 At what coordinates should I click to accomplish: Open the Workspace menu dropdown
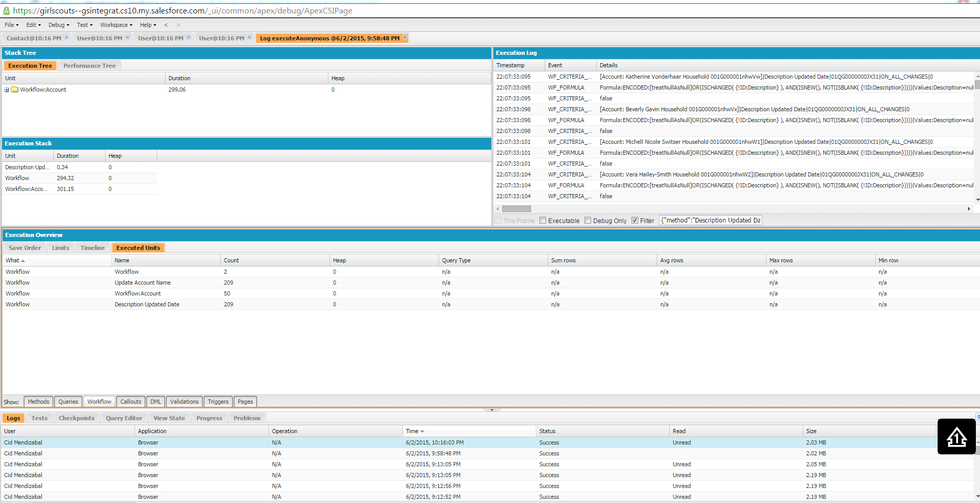coord(116,25)
